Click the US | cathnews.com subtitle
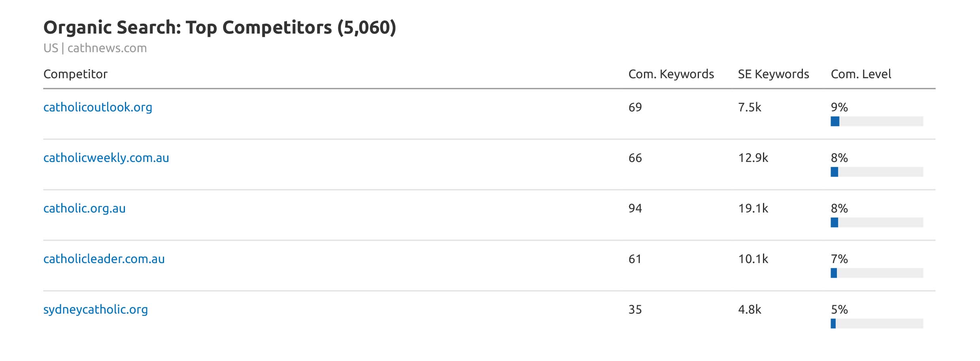980x361 pixels. click(95, 48)
